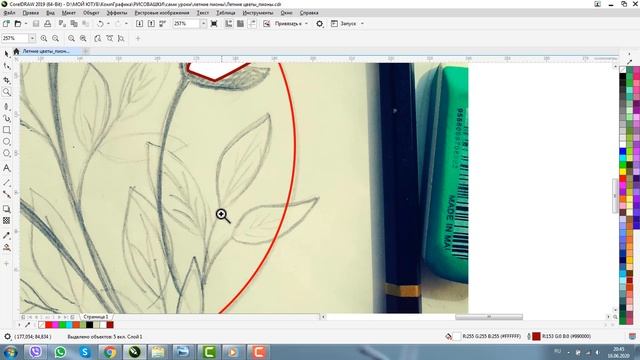Open the File menu
Image resolution: width=640 pixels, height=360 pixels.
[x=9, y=13]
